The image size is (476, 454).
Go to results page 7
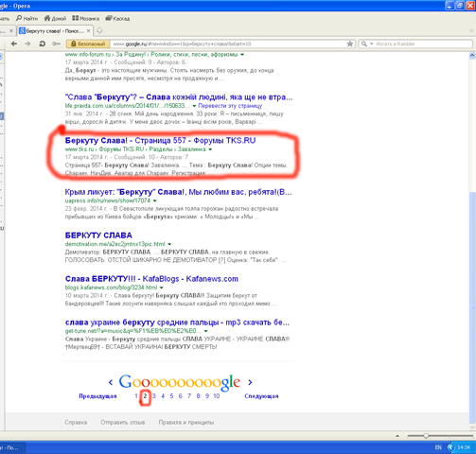[189, 396]
